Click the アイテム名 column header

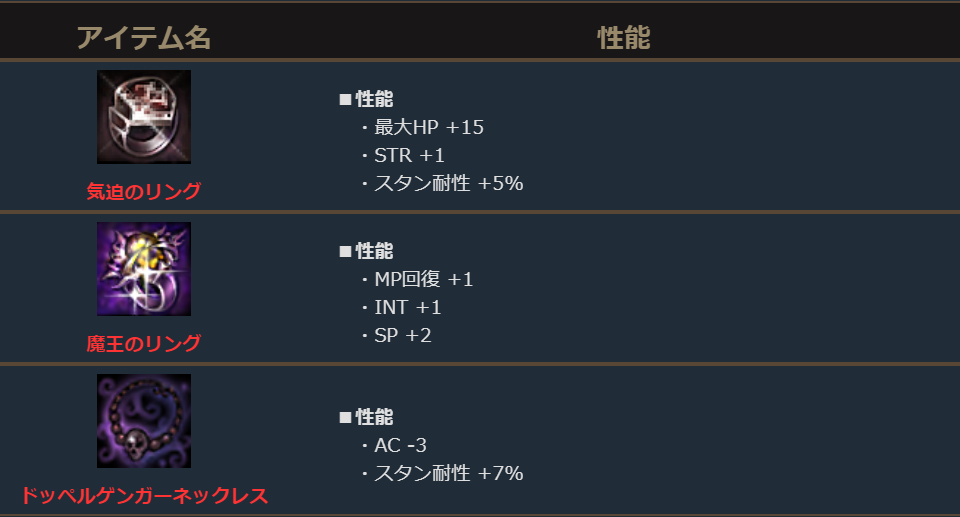[x=144, y=38]
